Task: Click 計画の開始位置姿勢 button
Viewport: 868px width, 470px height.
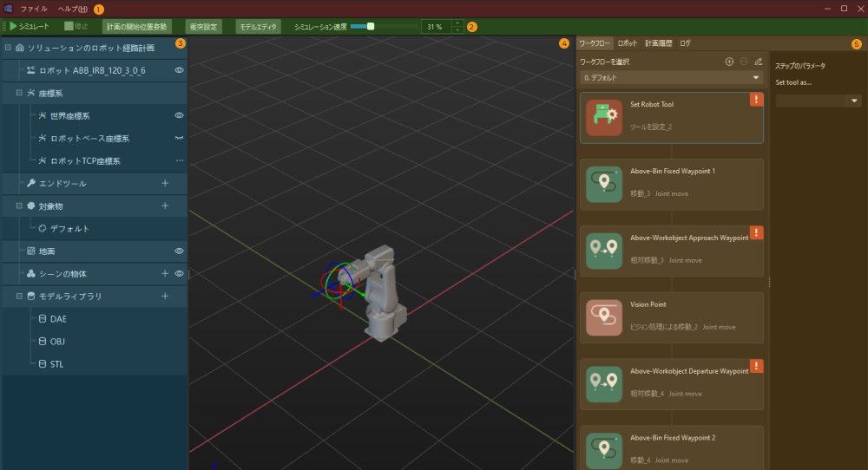Action: [x=137, y=27]
